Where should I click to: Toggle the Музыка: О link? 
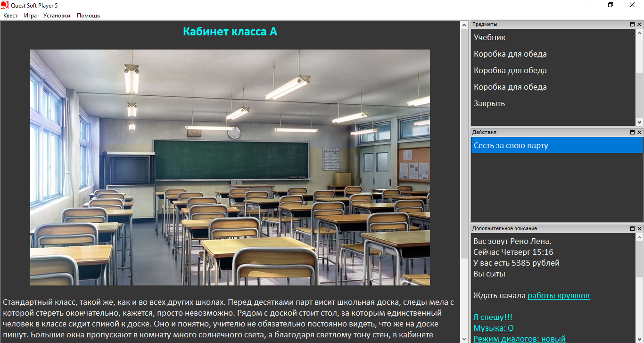(493, 328)
